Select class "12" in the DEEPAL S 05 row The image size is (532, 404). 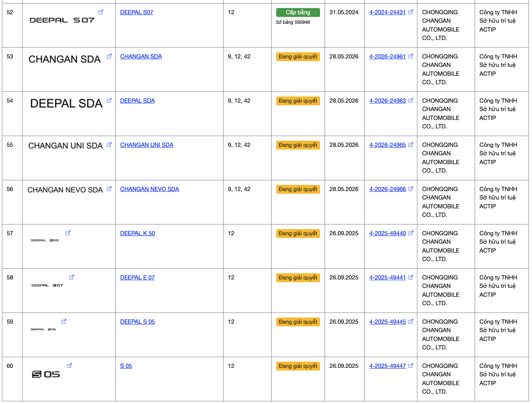(x=231, y=322)
